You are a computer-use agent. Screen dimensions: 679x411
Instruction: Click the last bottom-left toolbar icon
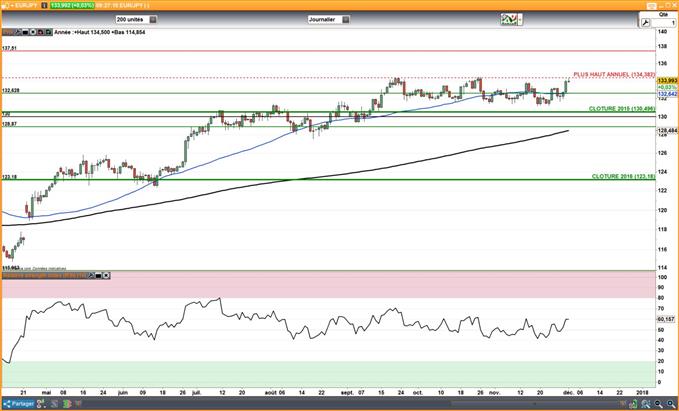click(78, 404)
